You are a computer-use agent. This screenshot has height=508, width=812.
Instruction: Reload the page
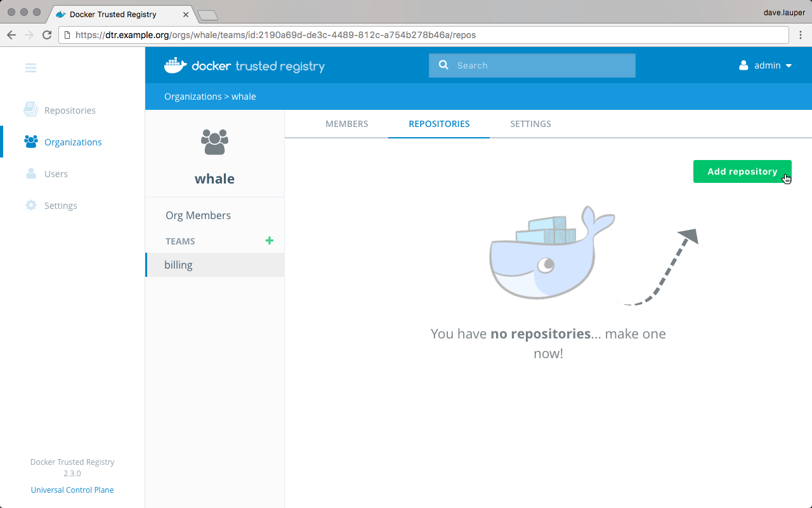click(x=46, y=35)
